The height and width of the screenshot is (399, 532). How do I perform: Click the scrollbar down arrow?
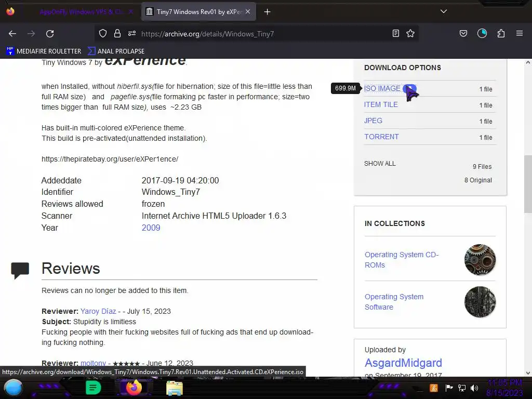(528, 373)
